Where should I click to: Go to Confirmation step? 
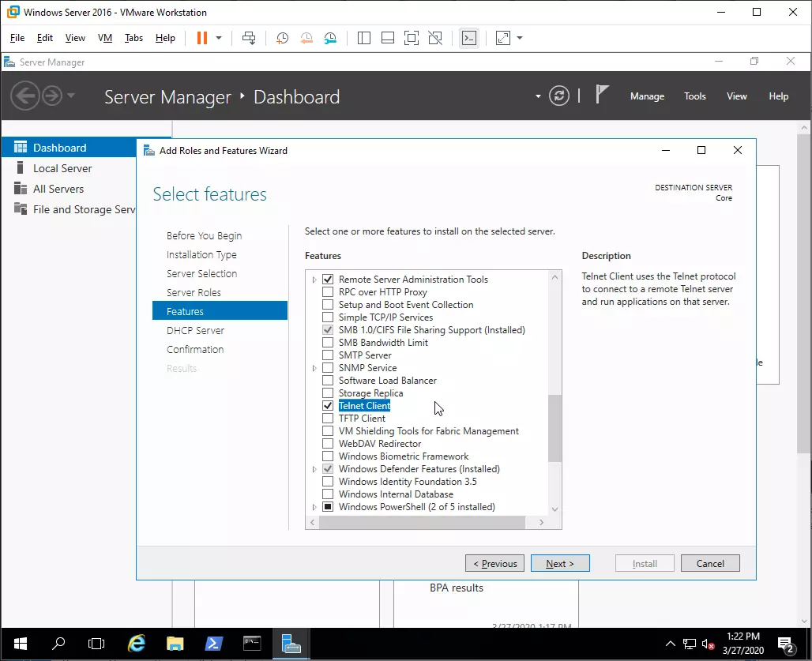(195, 349)
